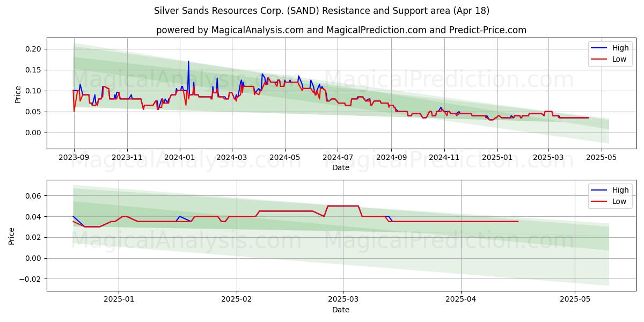Click the 2024-09 date tick label
Screen dimensions: 644x322
[x=391, y=158]
